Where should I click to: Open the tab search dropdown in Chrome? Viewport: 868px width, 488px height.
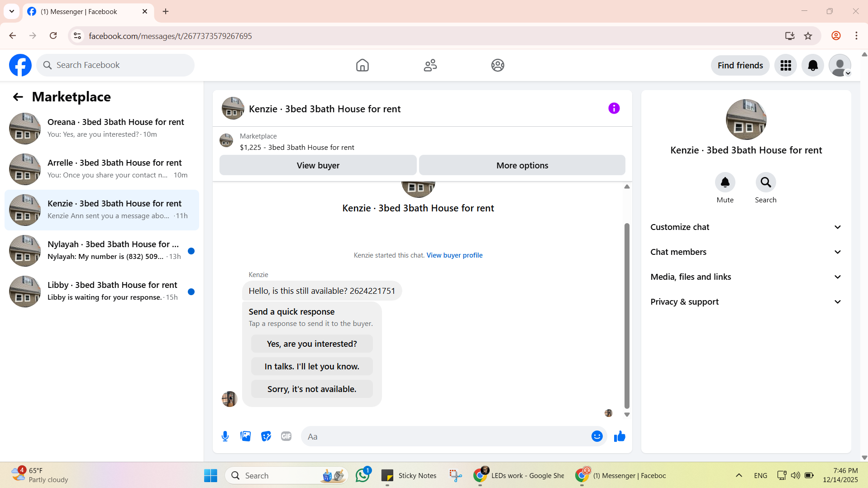coord(12,11)
